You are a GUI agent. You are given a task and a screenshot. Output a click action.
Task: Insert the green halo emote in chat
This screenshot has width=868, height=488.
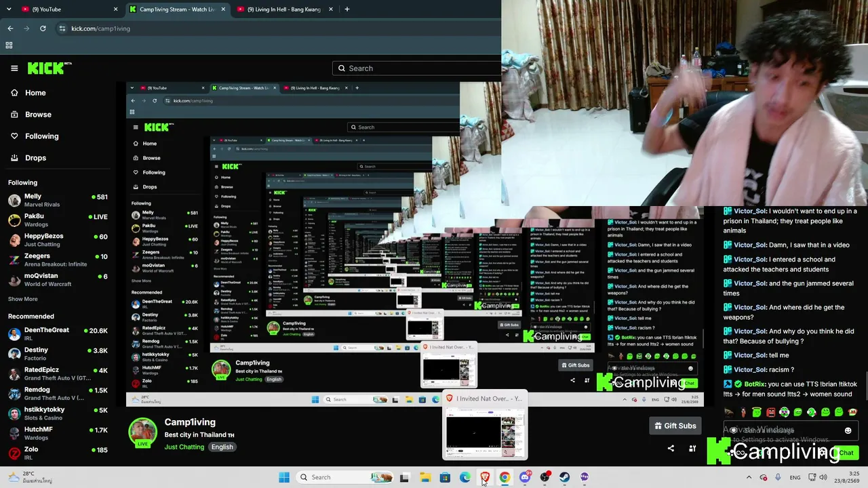coord(757,412)
